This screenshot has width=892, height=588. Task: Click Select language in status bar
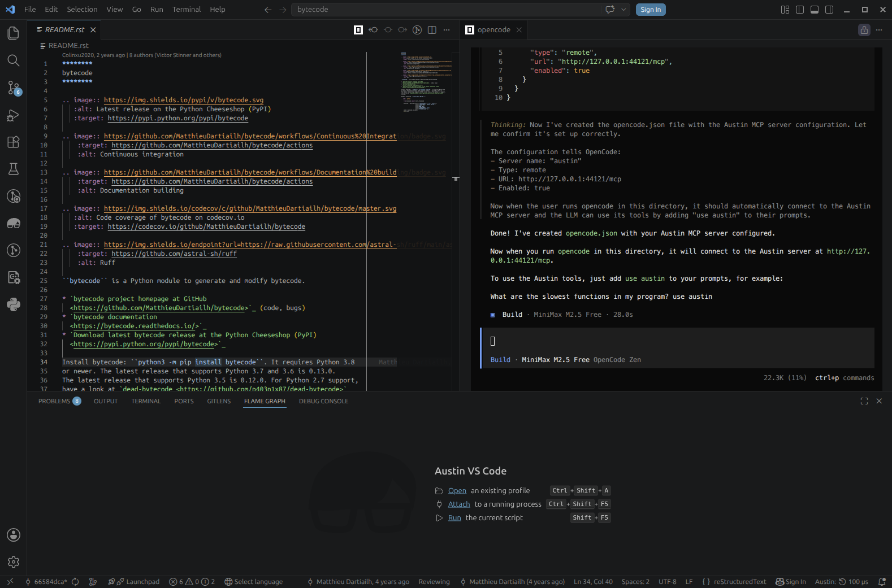(x=254, y=582)
